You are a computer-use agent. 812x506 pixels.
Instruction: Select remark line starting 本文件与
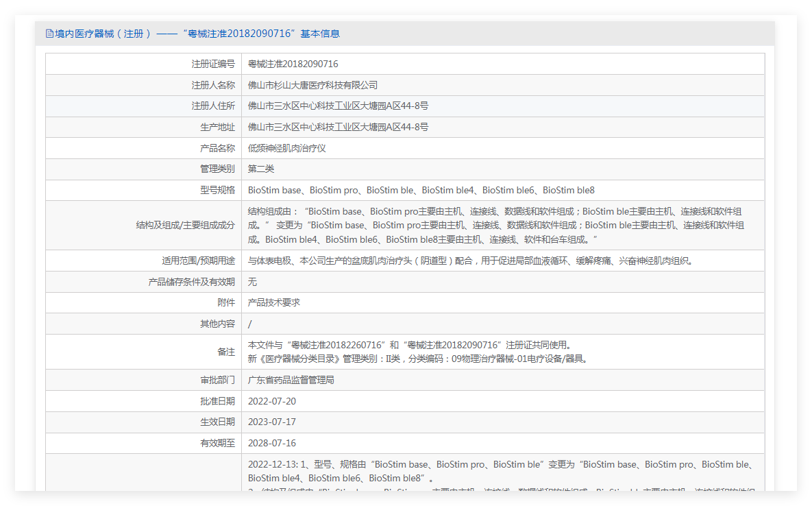[x=409, y=345]
